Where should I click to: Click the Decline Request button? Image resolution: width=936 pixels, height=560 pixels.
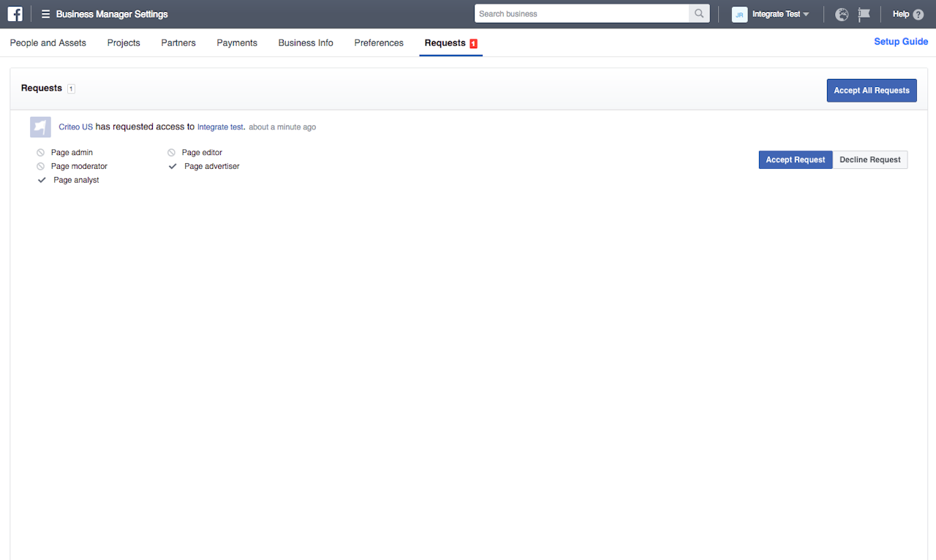point(870,159)
